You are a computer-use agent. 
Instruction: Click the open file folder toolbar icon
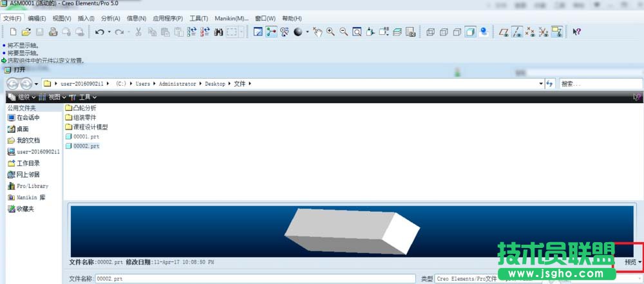tap(26, 32)
